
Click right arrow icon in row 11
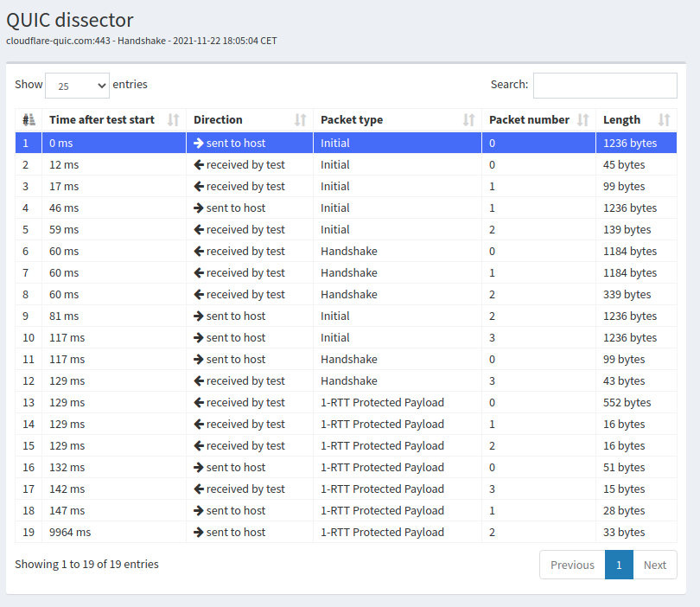199,359
